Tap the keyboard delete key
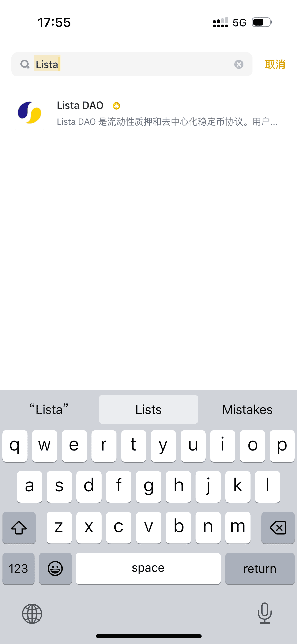This screenshot has width=297, height=644. (x=278, y=528)
